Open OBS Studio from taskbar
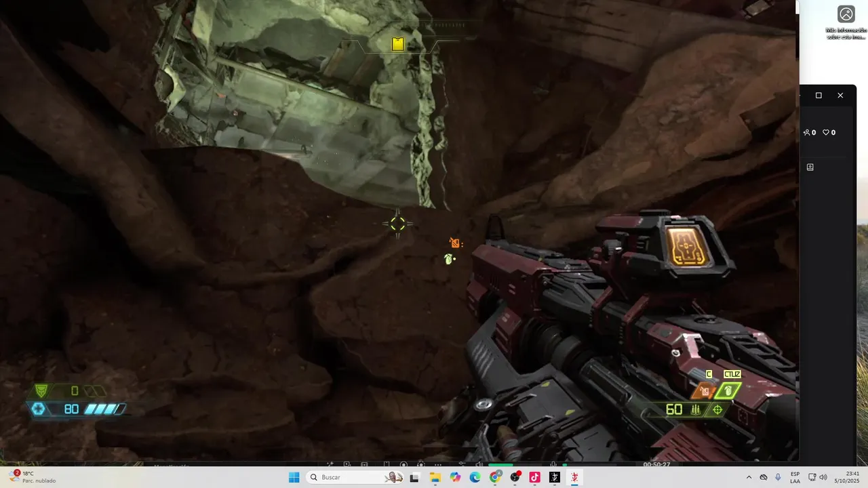 pyautogui.click(x=515, y=477)
